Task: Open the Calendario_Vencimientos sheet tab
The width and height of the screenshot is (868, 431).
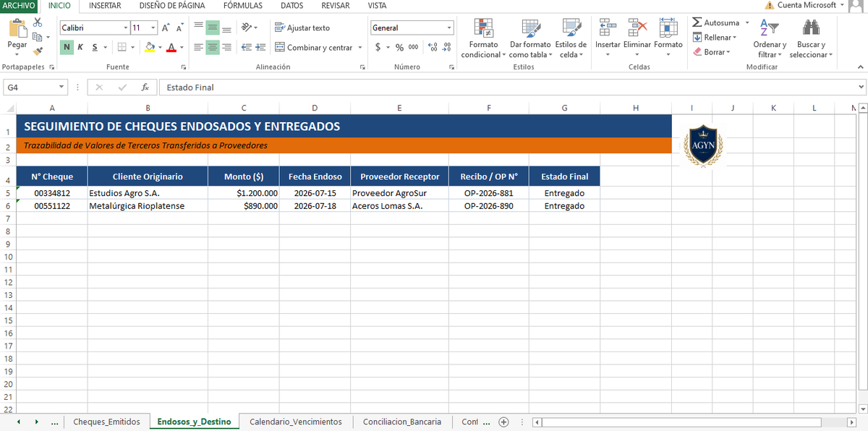Action: [x=296, y=422]
